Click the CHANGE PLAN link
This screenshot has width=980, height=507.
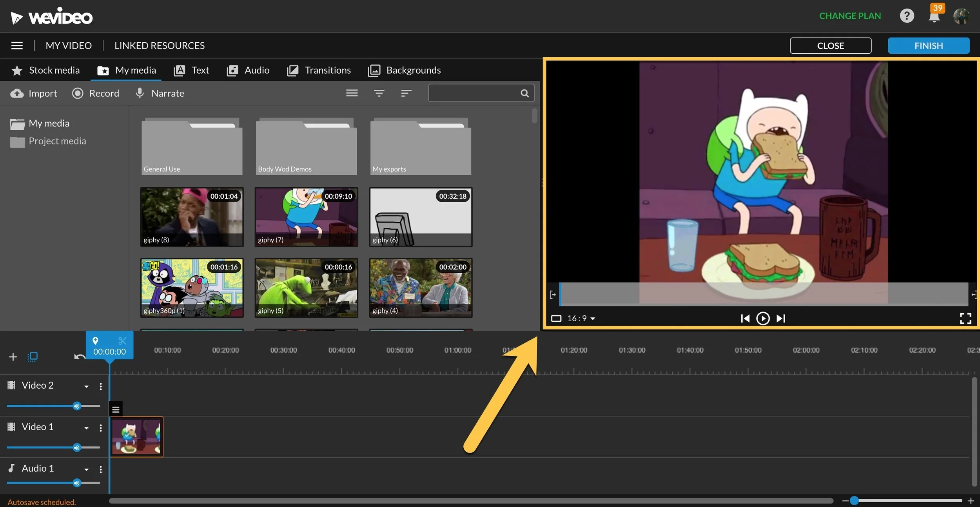[849, 16]
